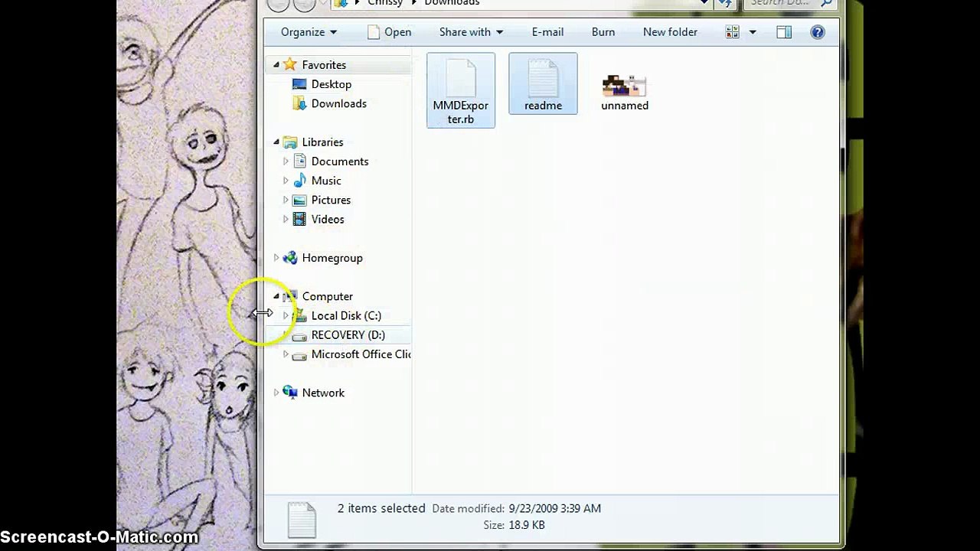
Task: Click the date modified value 9/23/2009 3:39 AM
Action: 554,508
